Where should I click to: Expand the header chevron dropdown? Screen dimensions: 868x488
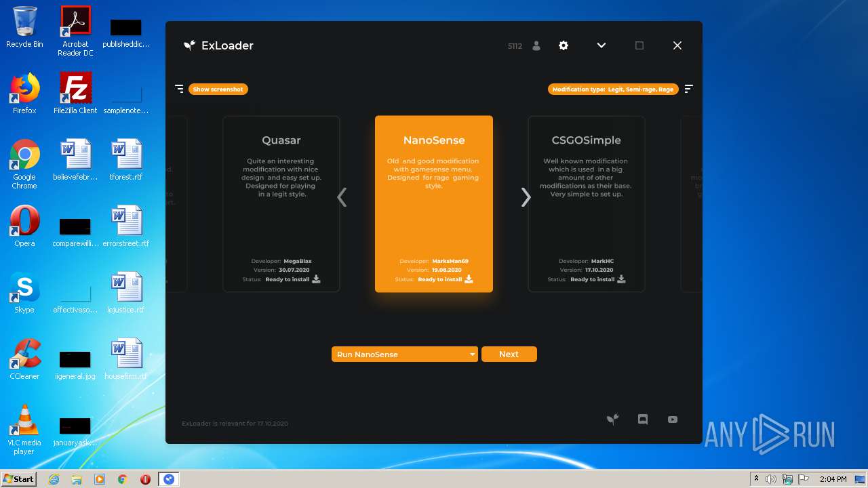click(601, 45)
